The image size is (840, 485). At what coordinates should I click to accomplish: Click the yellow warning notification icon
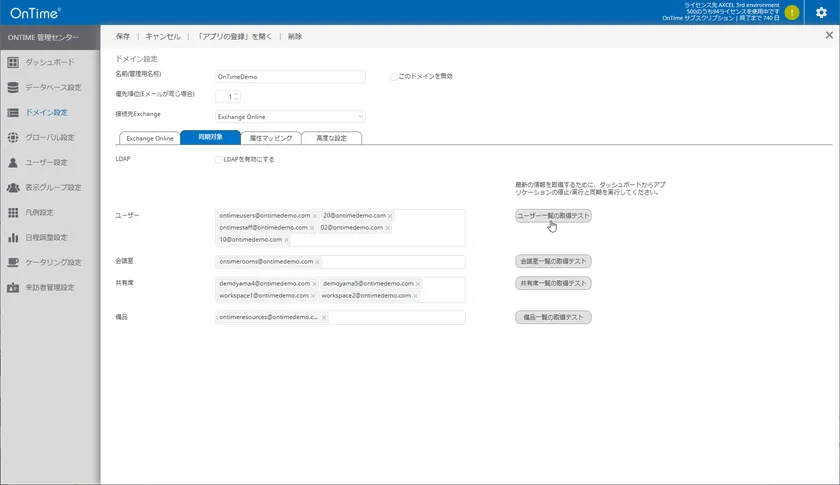tap(792, 13)
